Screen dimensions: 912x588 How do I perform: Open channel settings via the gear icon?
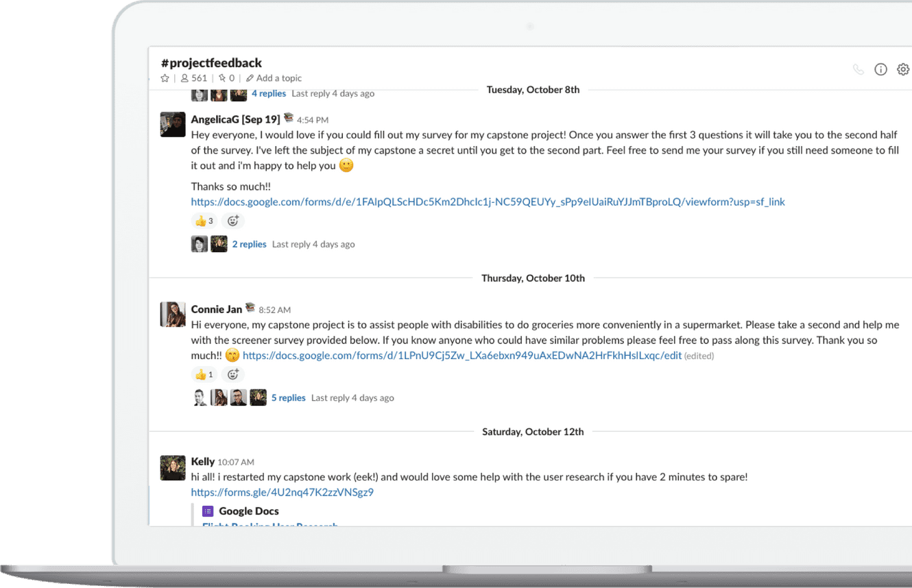(x=903, y=69)
